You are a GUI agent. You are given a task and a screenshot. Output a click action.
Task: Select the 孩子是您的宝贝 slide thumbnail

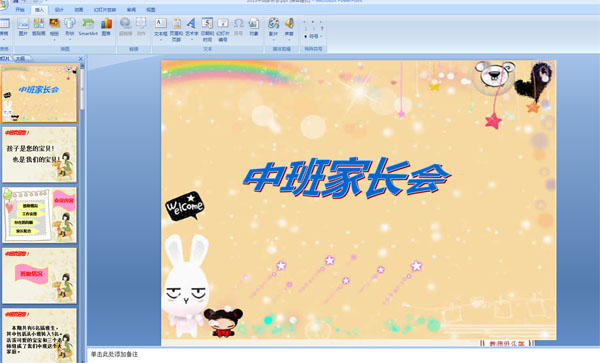(x=39, y=155)
